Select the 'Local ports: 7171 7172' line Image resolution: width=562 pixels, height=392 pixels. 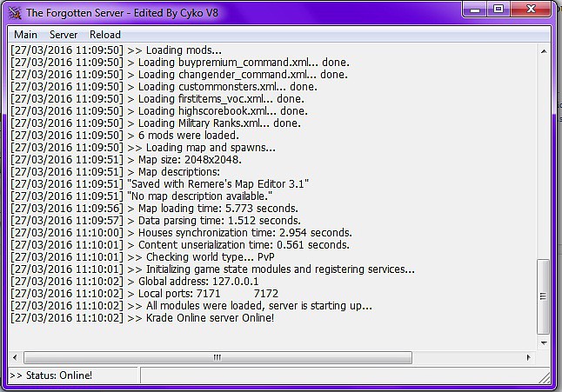click(x=144, y=294)
